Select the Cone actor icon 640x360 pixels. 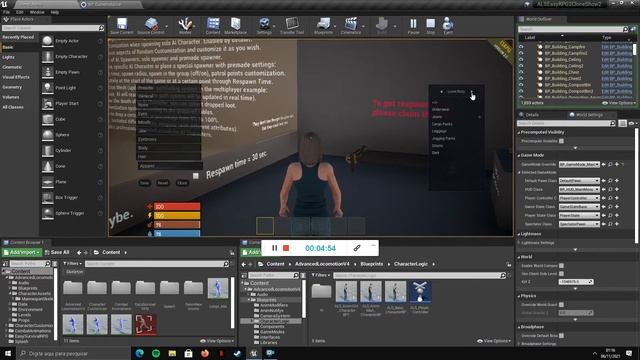(x=48, y=166)
